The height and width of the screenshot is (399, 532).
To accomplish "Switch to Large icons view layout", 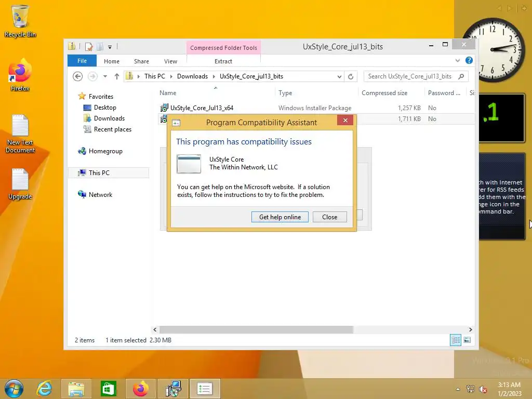I will [x=467, y=340].
